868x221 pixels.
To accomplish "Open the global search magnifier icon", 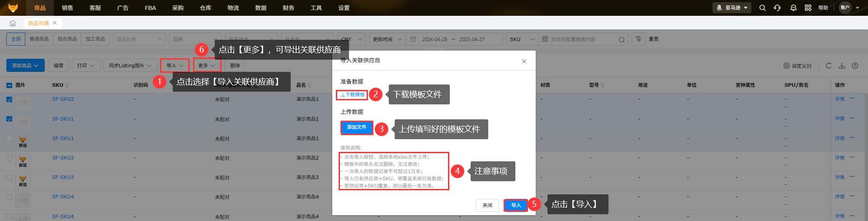I will coord(762,8).
